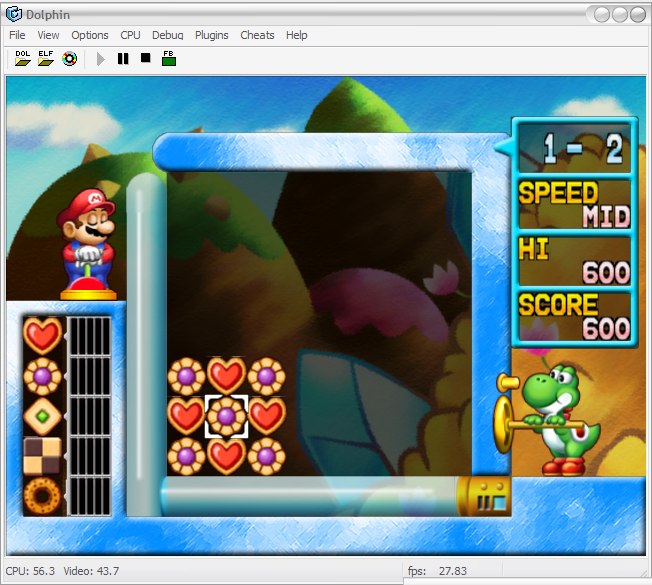652x585 pixels.
Task: Click the Dolphin logo in title bar
Action: click(x=14, y=14)
